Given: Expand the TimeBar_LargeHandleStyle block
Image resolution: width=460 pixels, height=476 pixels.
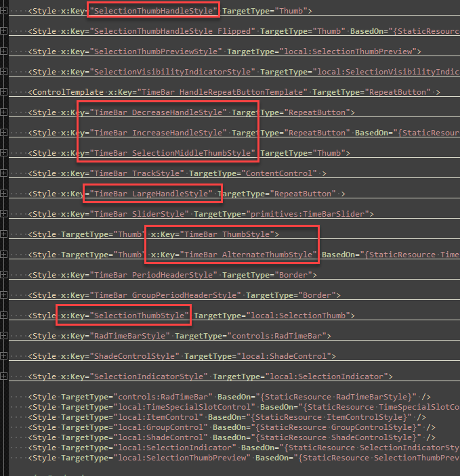Looking at the screenshot, I should tap(3, 194).
